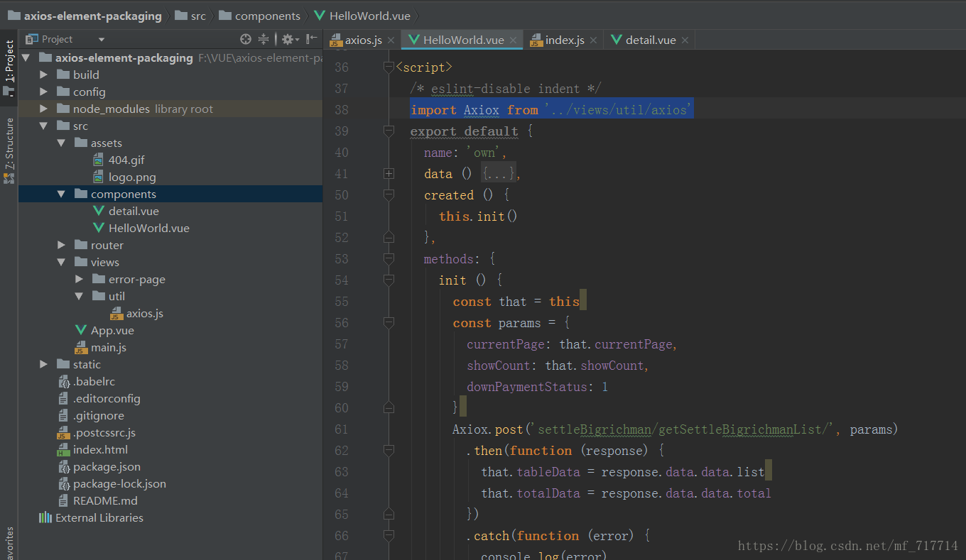The height and width of the screenshot is (560, 966).
Task: Fold the methods block on line 53
Action: (x=389, y=259)
